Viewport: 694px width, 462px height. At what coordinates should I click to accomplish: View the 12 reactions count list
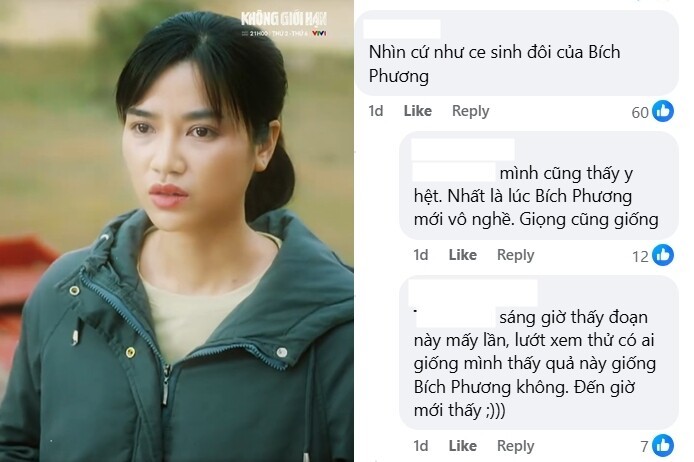640,257
